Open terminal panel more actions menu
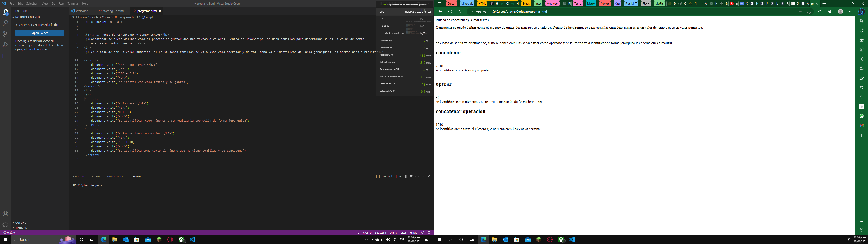The image size is (868, 244). click(417, 176)
